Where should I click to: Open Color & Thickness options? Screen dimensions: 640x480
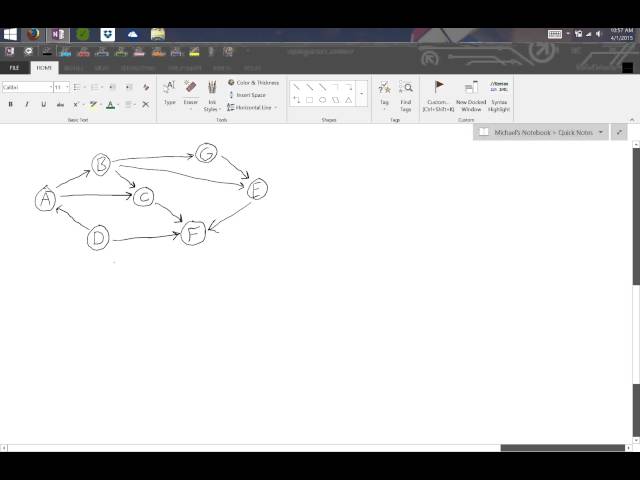point(253,82)
